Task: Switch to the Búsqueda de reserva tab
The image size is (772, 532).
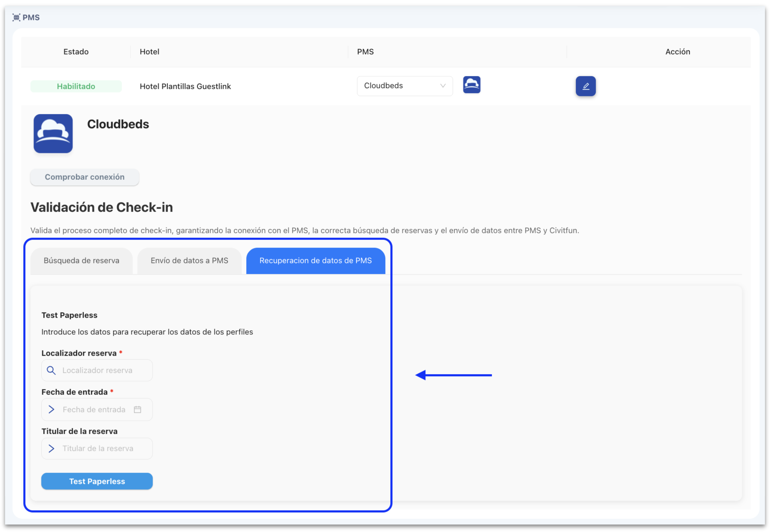Action: (81, 260)
